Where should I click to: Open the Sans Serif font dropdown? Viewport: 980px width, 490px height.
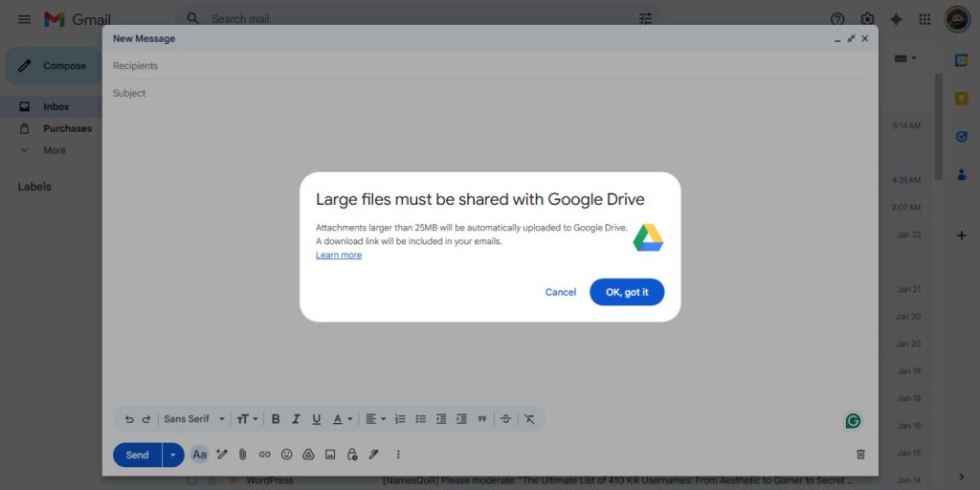click(194, 419)
